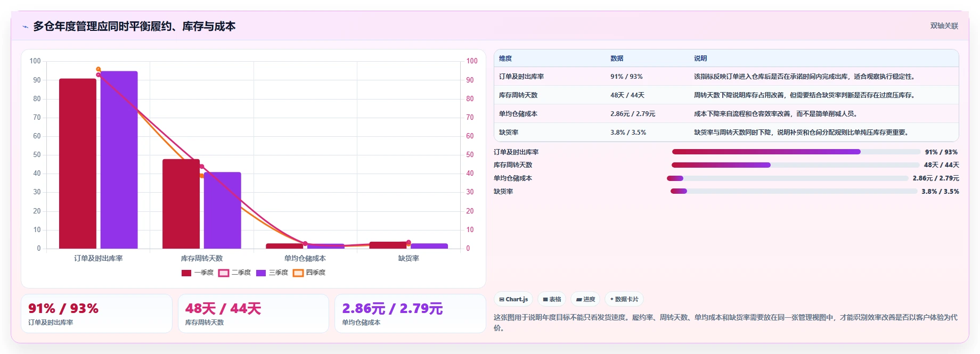Open the 48天 / 44天 KPI card
The image size is (980, 354).
coord(254,314)
